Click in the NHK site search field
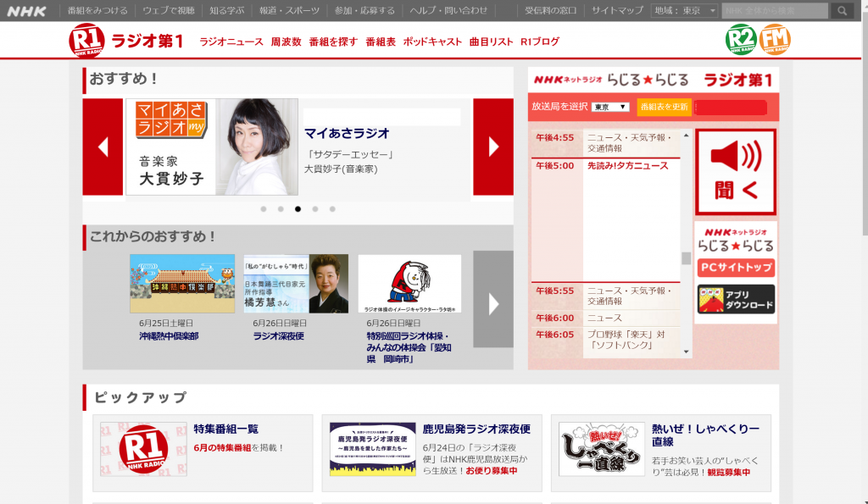The image size is (868, 504). (x=775, y=10)
